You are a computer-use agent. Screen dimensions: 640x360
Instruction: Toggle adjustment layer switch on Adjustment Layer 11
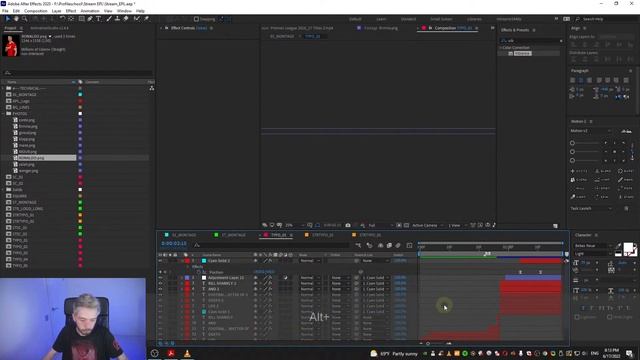(x=285, y=278)
